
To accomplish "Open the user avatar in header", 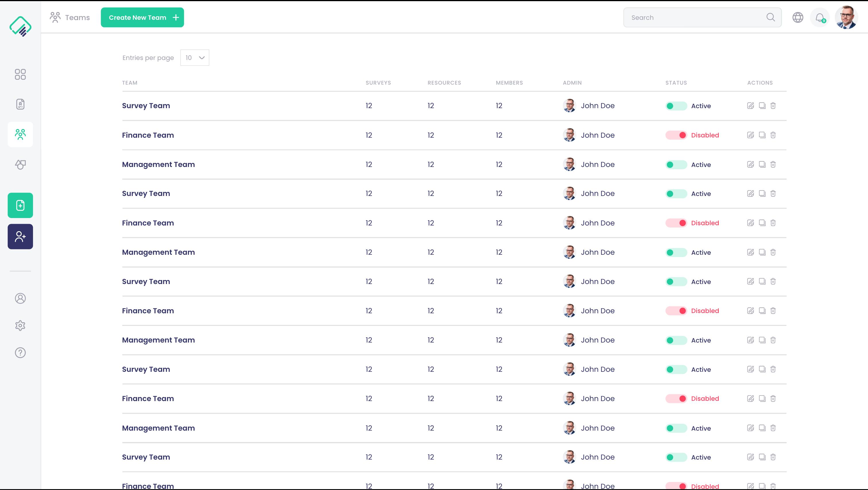I will [846, 17].
